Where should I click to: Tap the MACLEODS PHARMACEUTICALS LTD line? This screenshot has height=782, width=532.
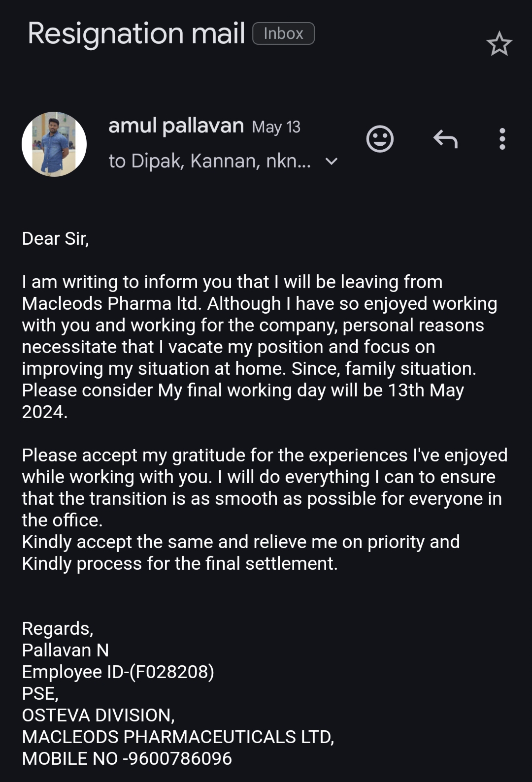tap(178, 737)
